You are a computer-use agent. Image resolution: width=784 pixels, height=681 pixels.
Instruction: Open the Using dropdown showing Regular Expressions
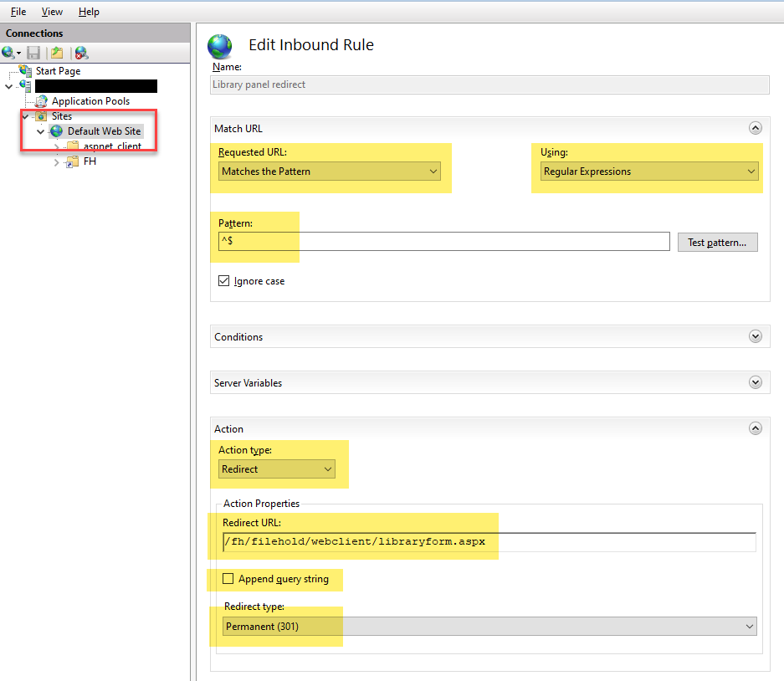click(648, 171)
